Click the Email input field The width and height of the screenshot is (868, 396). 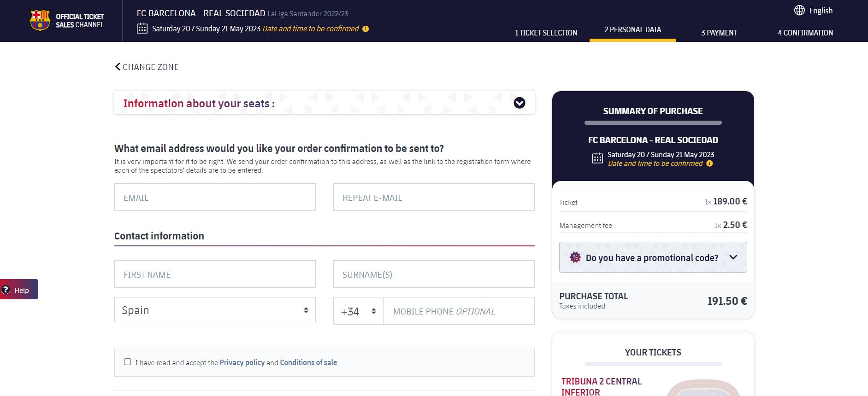(x=215, y=198)
